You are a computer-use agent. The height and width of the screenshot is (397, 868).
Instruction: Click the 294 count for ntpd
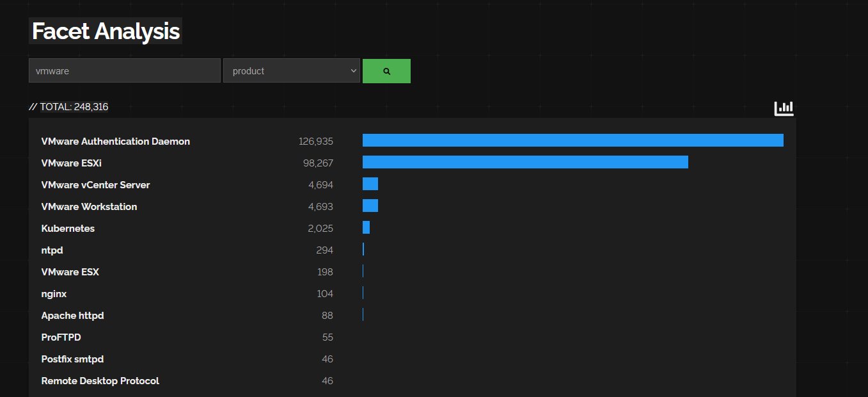(x=325, y=250)
